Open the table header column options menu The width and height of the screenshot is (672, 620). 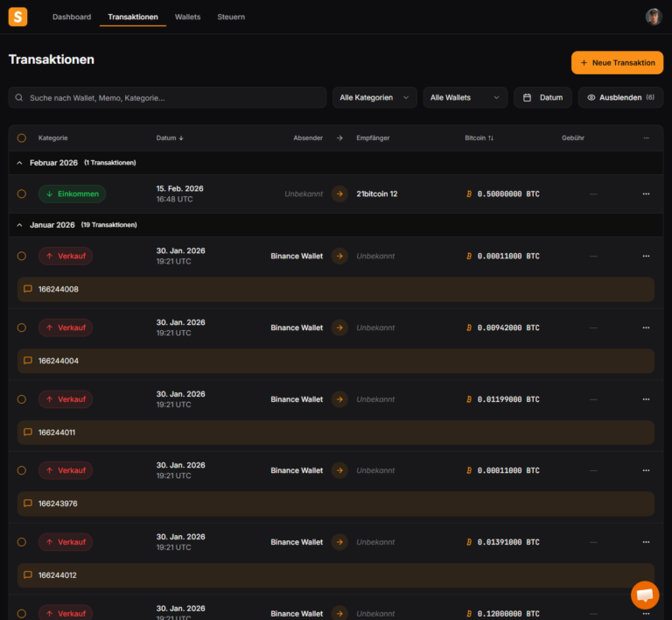tap(646, 138)
